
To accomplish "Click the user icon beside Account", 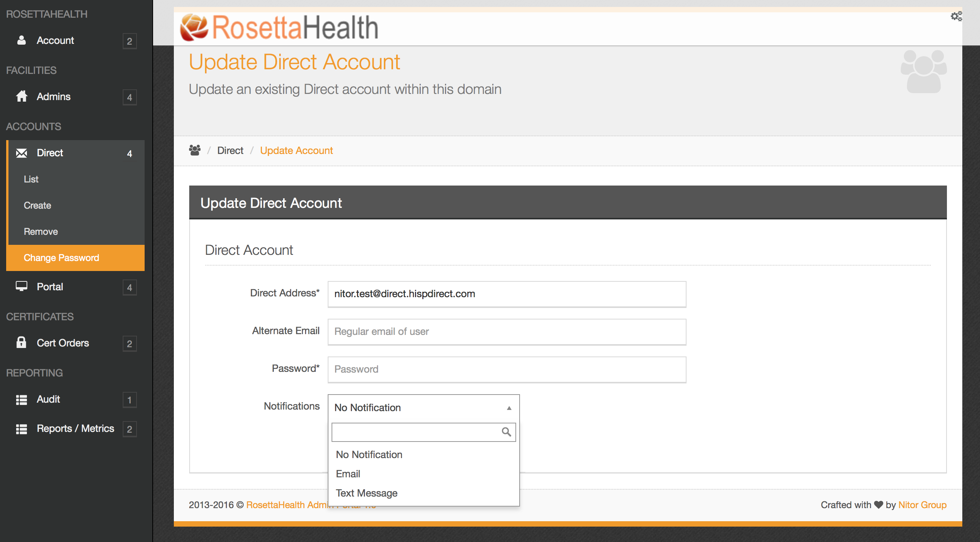I will (x=22, y=40).
